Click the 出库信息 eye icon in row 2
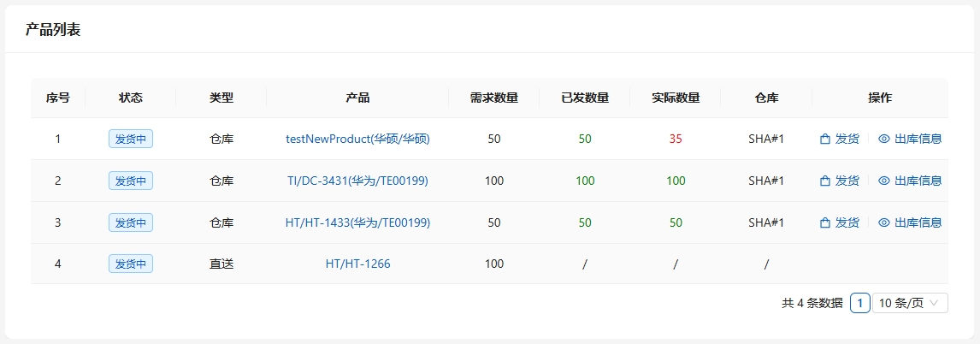Image resolution: width=980 pixels, height=344 pixels. [x=884, y=181]
